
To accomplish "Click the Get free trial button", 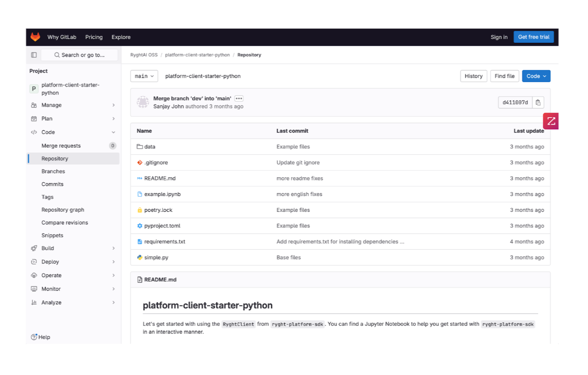I will point(533,37).
